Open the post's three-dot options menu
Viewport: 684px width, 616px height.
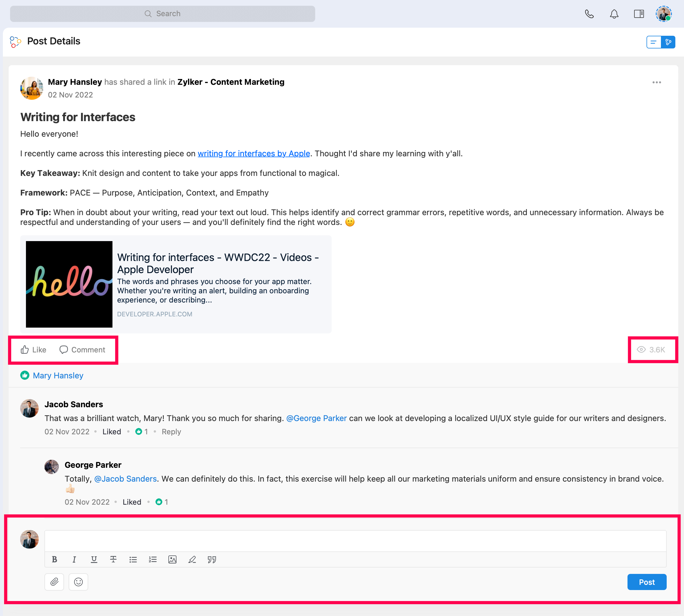coord(657,82)
